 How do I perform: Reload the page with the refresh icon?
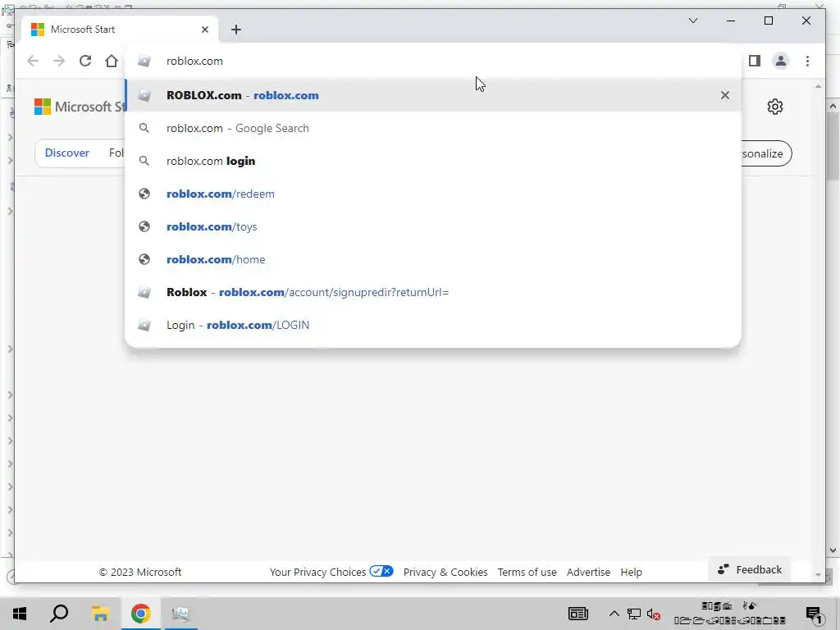click(x=85, y=61)
